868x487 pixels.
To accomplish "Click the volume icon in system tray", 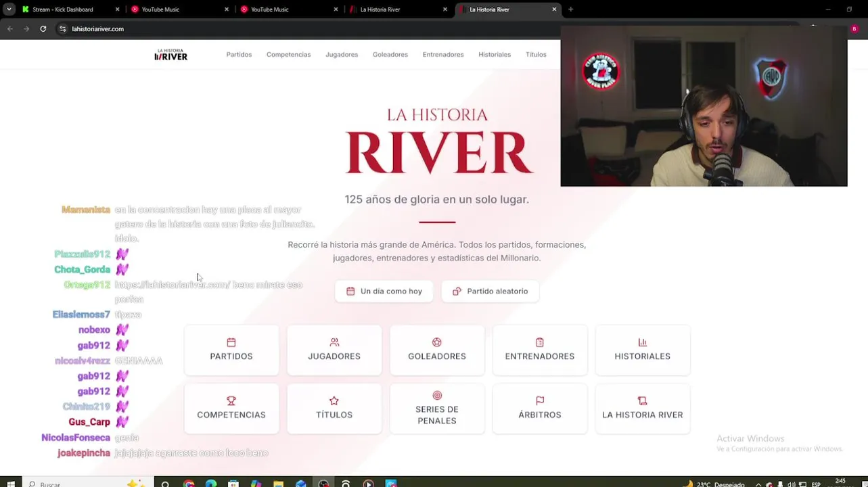I will coord(792,484).
